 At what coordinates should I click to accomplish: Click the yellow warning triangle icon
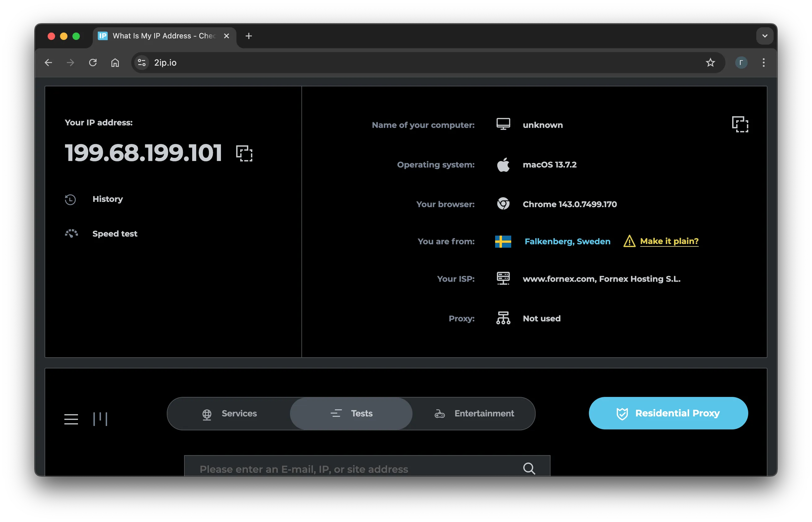629,241
